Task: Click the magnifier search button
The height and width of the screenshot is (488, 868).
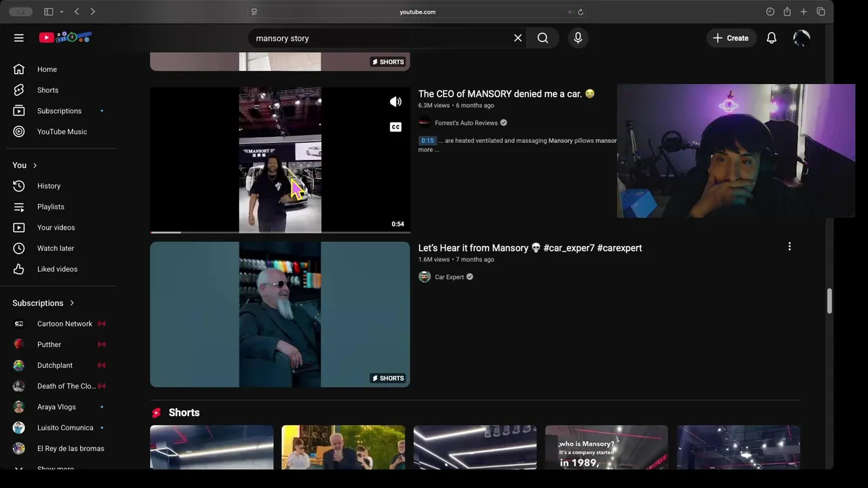Action: point(542,38)
